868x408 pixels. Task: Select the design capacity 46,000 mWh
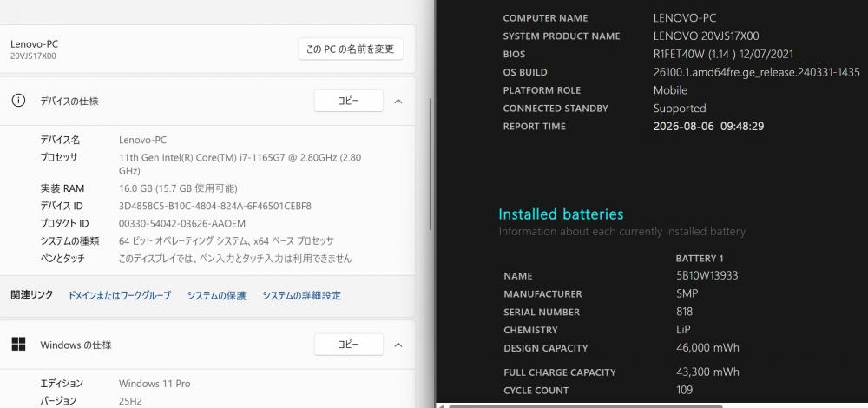[x=707, y=347]
